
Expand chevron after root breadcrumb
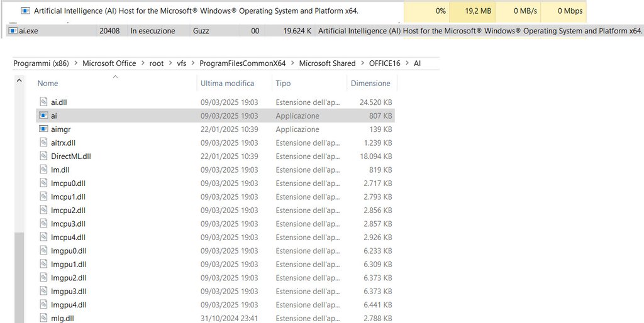click(x=170, y=63)
